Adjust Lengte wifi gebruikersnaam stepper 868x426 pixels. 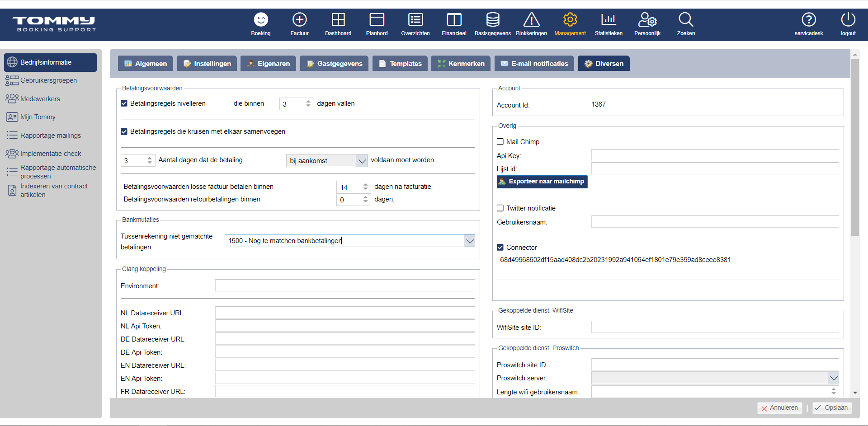click(x=834, y=391)
